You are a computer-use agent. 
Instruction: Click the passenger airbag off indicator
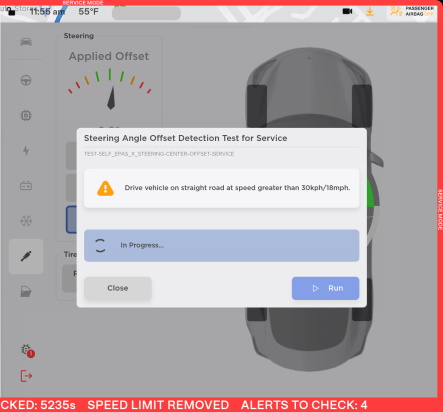coord(412,11)
